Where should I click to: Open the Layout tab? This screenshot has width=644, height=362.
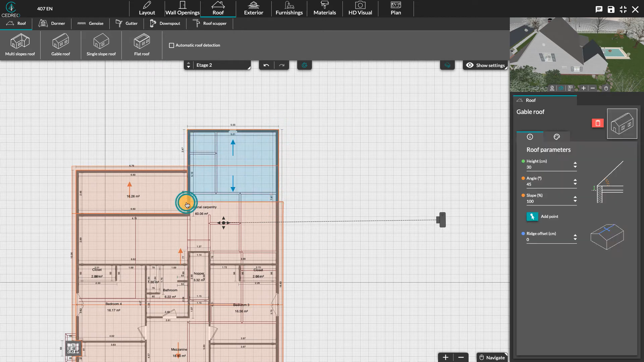click(x=147, y=8)
